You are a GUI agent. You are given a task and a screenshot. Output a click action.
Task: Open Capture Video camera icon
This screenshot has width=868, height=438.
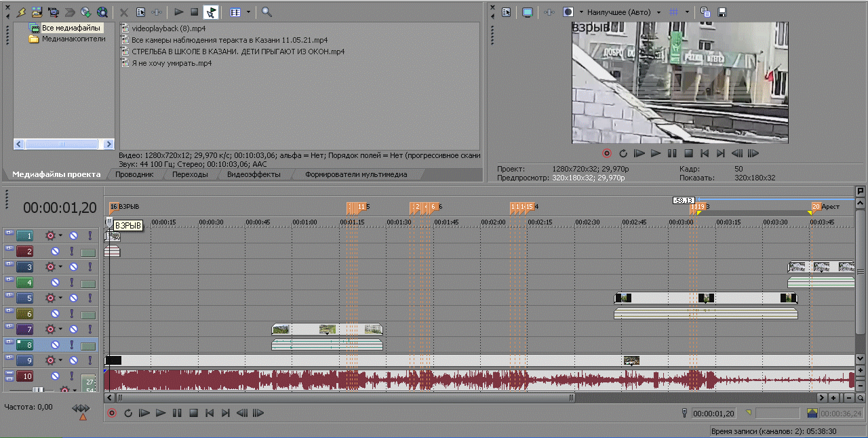click(53, 12)
